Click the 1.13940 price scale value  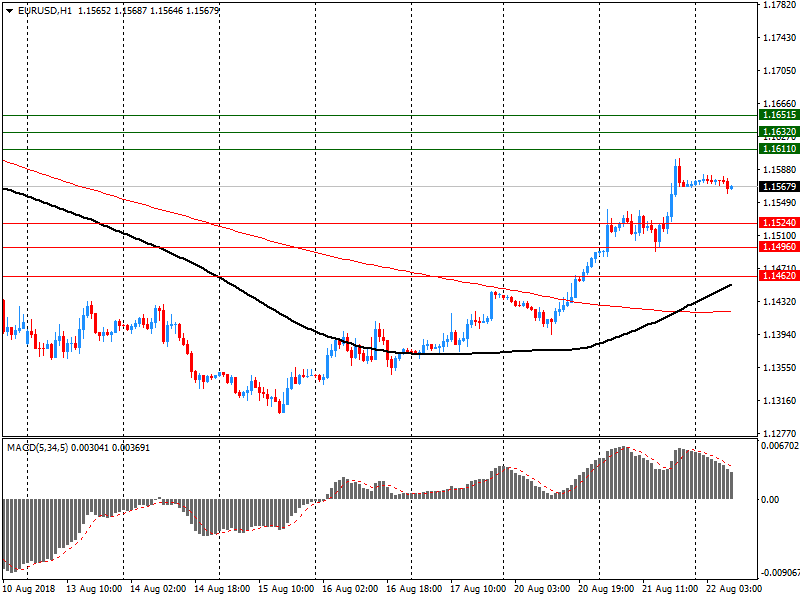(x=780, y=335)
